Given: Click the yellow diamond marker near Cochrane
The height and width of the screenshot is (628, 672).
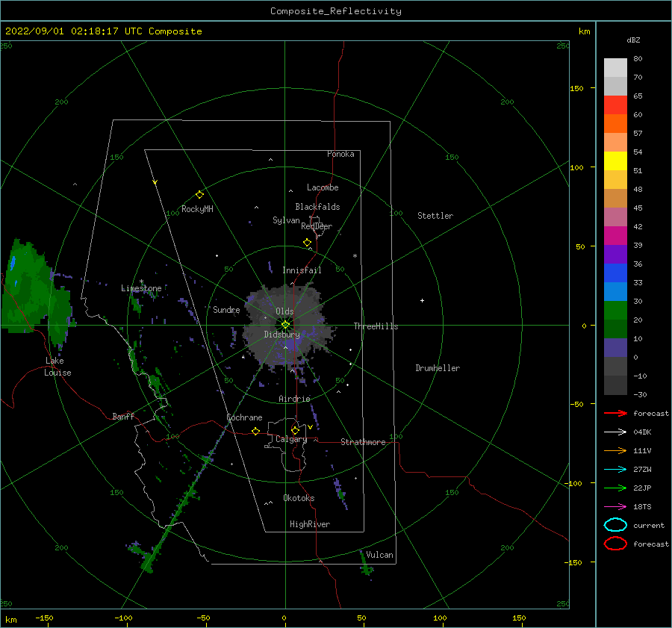Looking at the screenshot, I should (x=256, y=431).
